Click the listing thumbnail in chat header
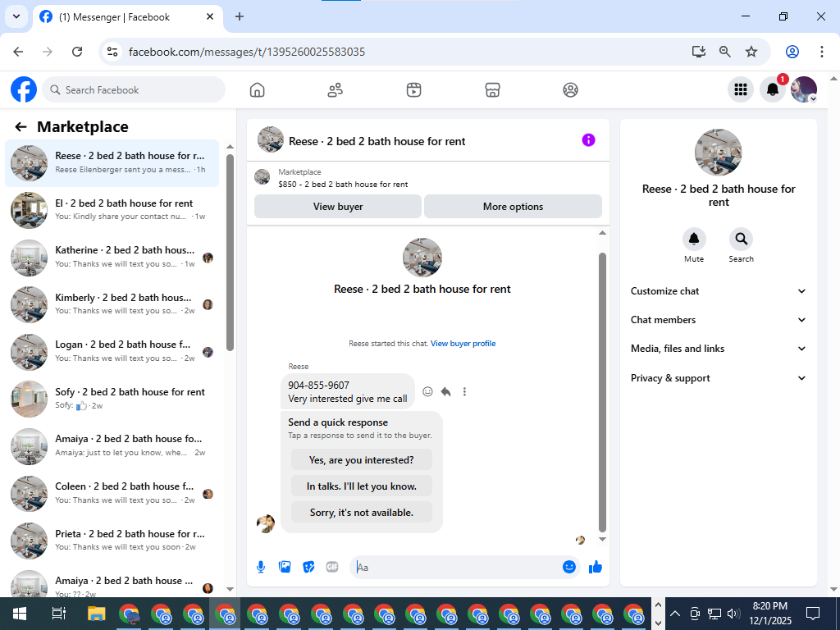 [x=271, y=139]
